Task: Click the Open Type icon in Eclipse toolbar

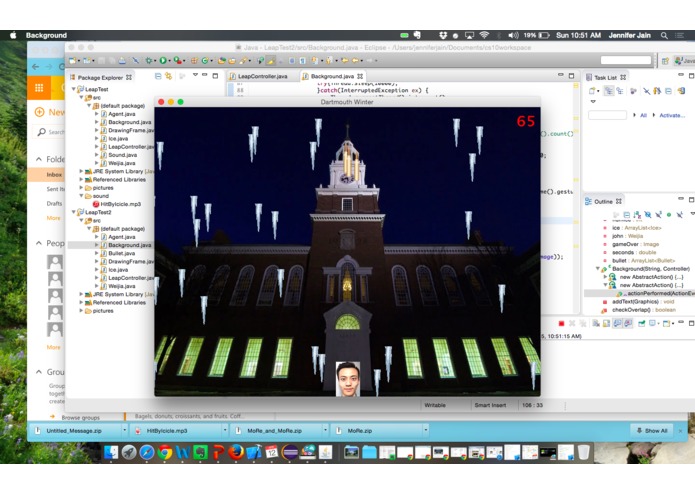Action: point(222,60)
